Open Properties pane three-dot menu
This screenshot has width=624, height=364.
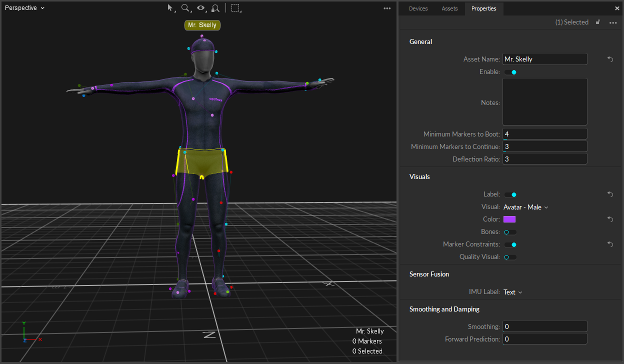coord(613,22)
